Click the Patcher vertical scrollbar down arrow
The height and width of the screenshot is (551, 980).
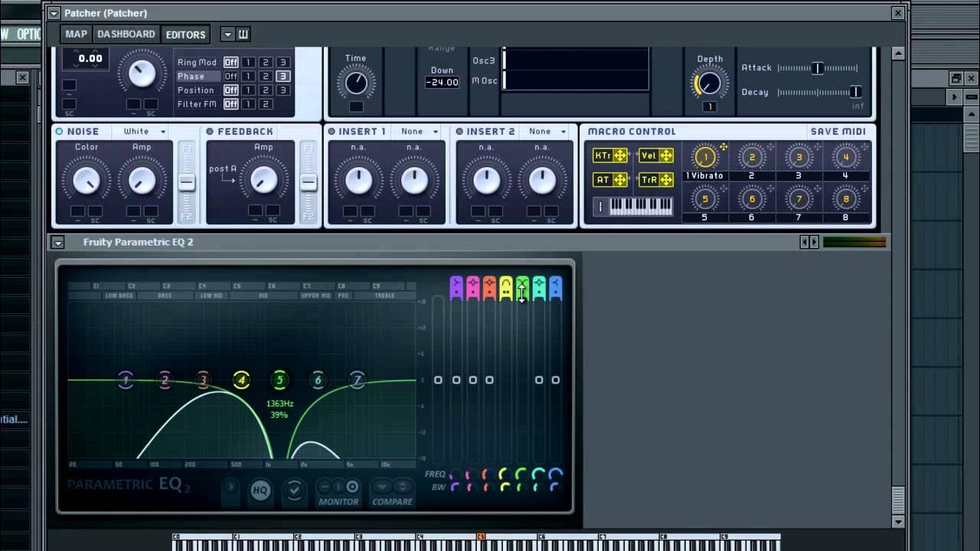(898, 522)
